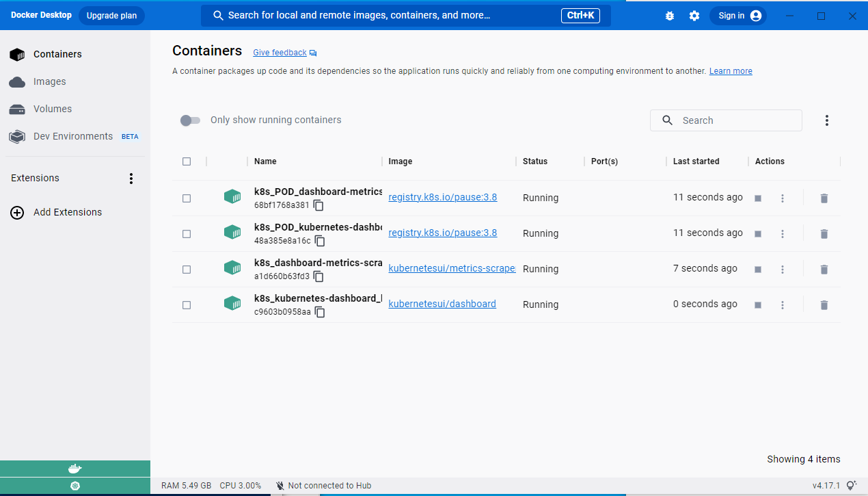Viewport: 868px width, 496px height.
Task: Open the Extensions options menu
Action: pyautogui.click(x=131, y=178)
